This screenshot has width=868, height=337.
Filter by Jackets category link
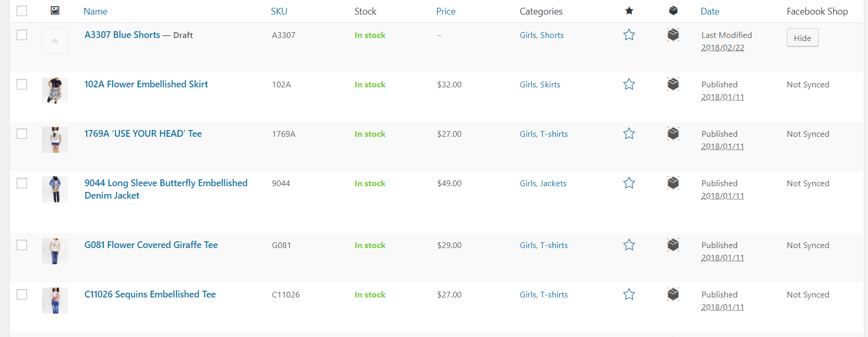[x=553, y=183]
